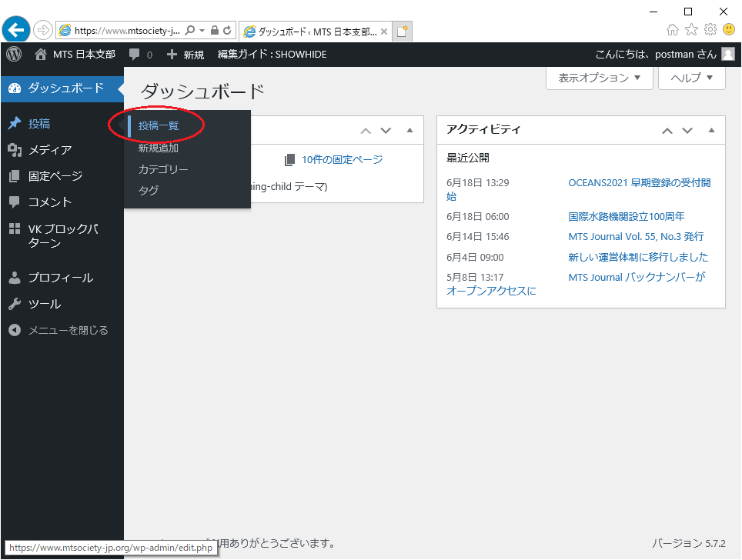Click the browser URL address field

click(x=127, y=31)
